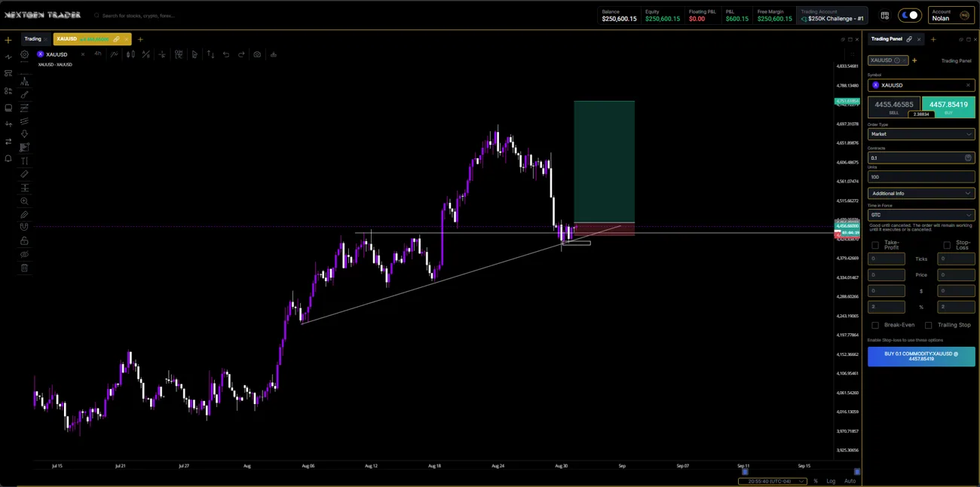Image resolution: width=980 pixels, height=487 pixels.
Task: Select the text tool in drawing sidebar
Action: coord(24,161)
